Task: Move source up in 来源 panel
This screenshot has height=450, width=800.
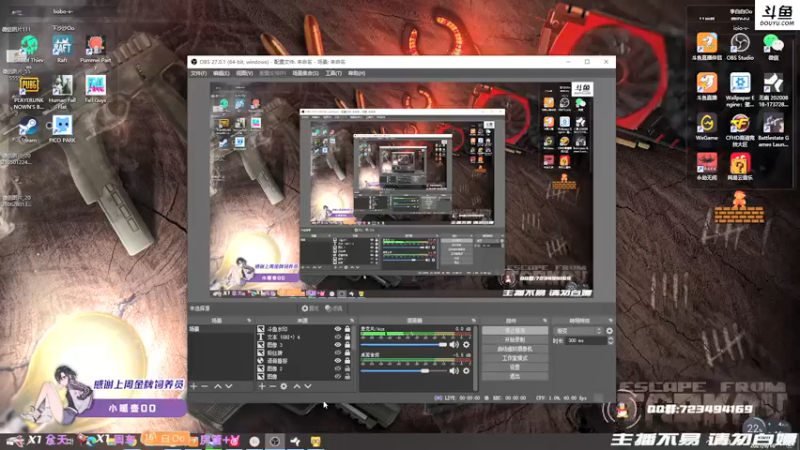Action: [297, 387]
